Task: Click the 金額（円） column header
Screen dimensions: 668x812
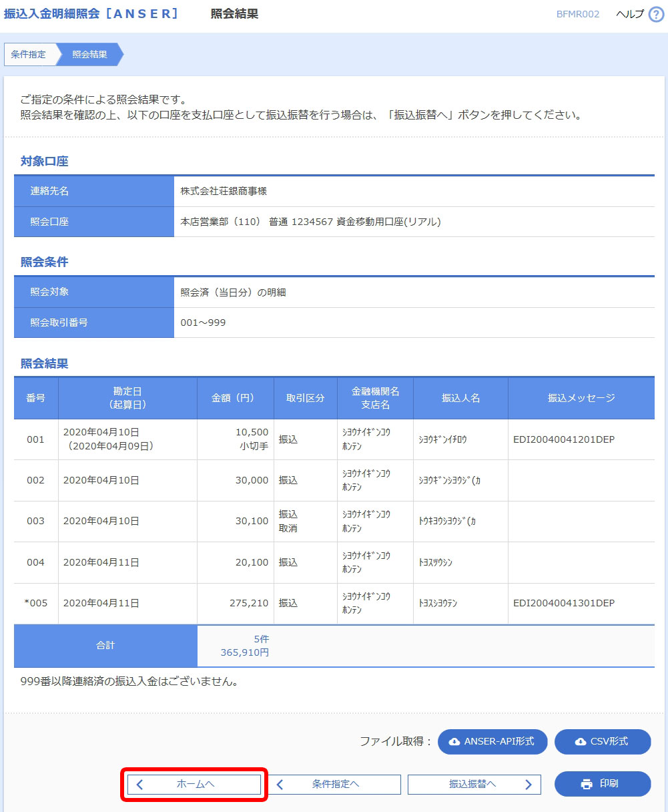Action: click(x=236, y=398)
